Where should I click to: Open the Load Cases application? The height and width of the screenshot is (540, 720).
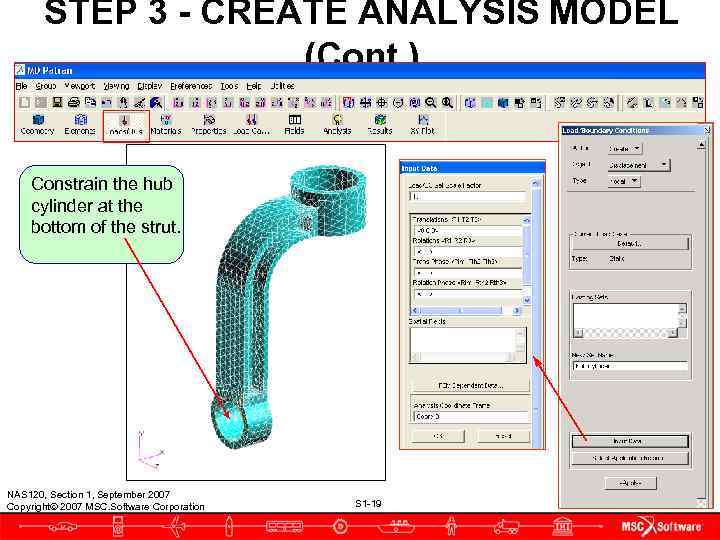tap(251, 125)
